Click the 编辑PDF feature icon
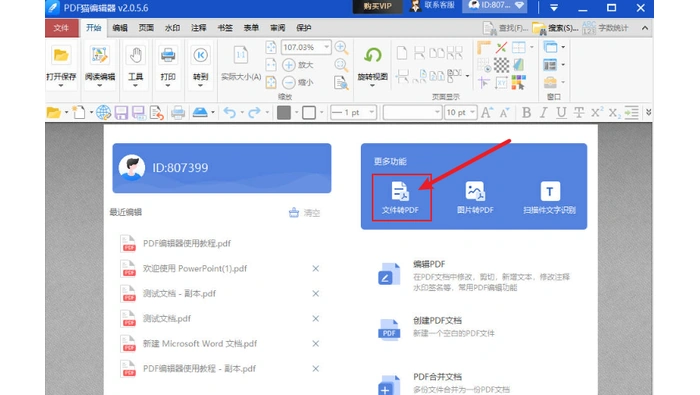The height and width of the screenshot is (395, 700). click(x=389, y=274)
